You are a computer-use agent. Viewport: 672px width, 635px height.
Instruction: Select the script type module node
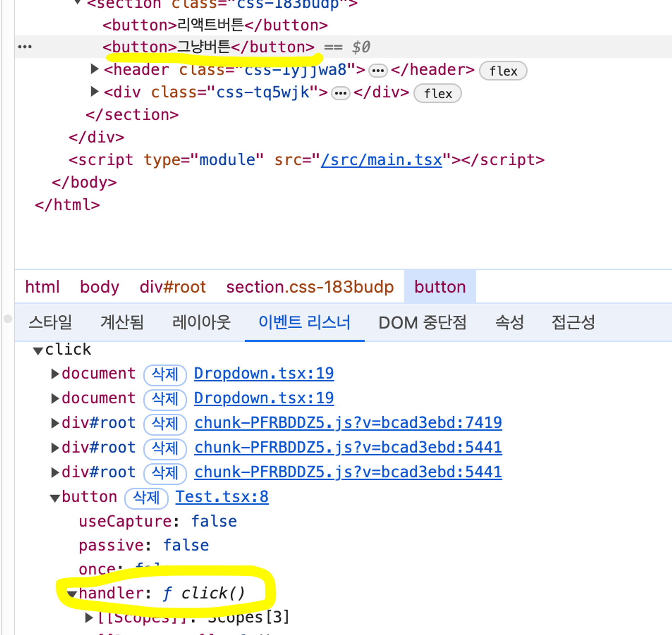click(306, 160)
